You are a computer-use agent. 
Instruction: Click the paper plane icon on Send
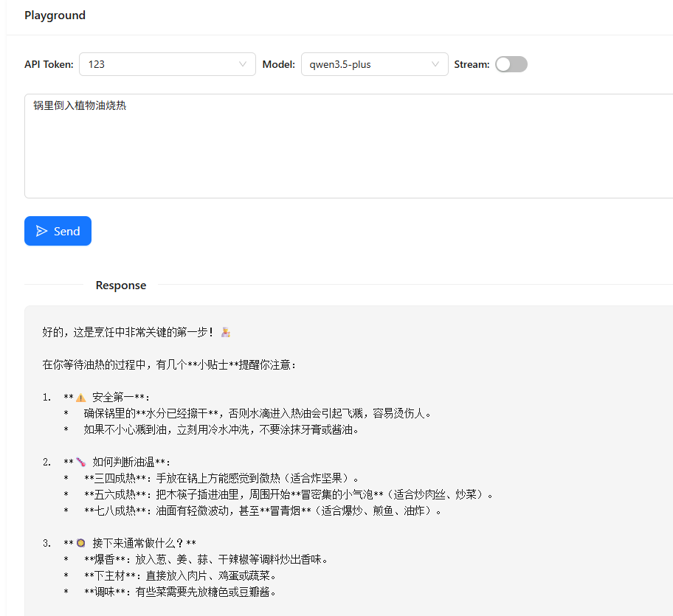click(x=42, y=231)
